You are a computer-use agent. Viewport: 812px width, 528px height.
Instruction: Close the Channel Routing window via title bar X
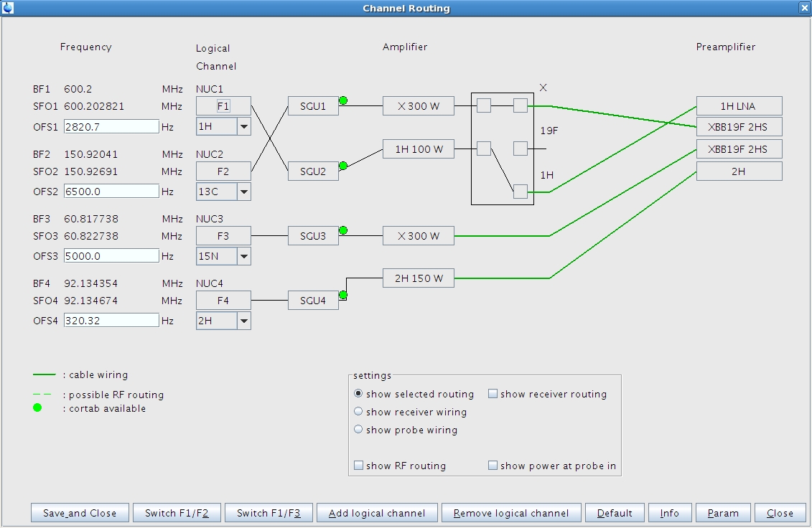(803, 8)
